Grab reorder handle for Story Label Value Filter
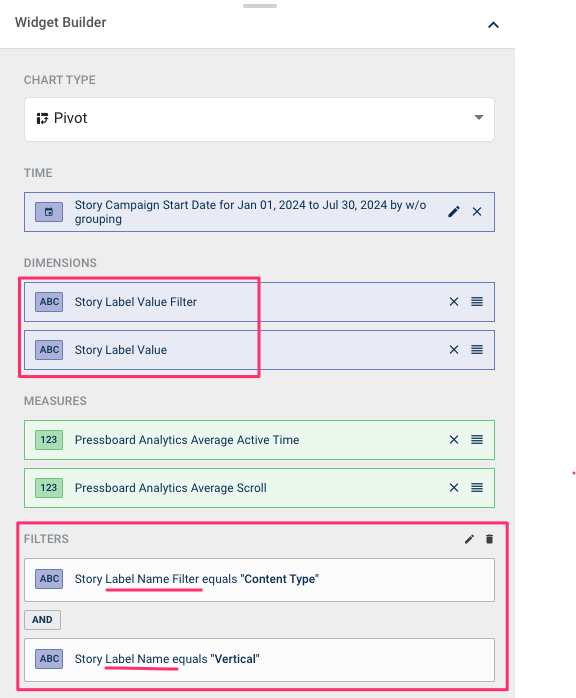This screenshot has width=576, height=698. tap(477, 302)
